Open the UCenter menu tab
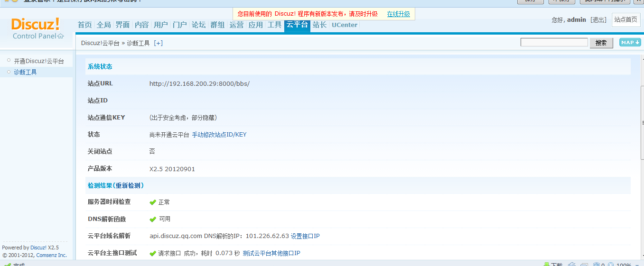 coord(345,25)
